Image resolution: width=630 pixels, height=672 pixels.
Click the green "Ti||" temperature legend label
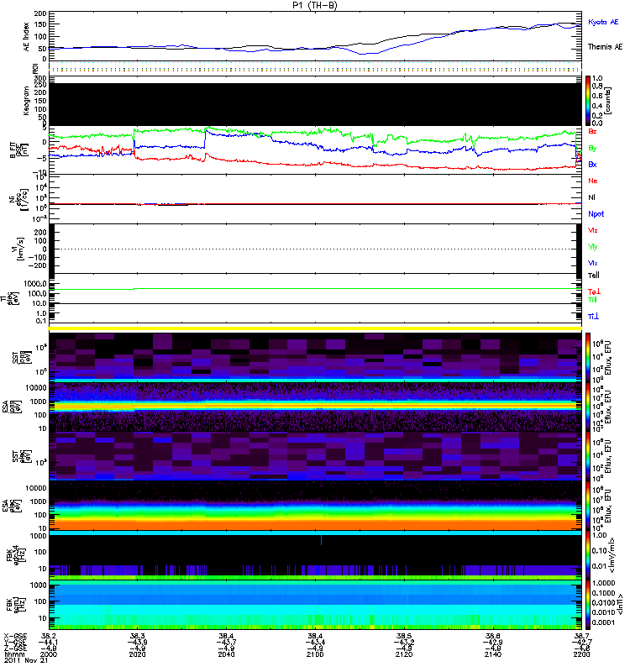click(592, 300)
